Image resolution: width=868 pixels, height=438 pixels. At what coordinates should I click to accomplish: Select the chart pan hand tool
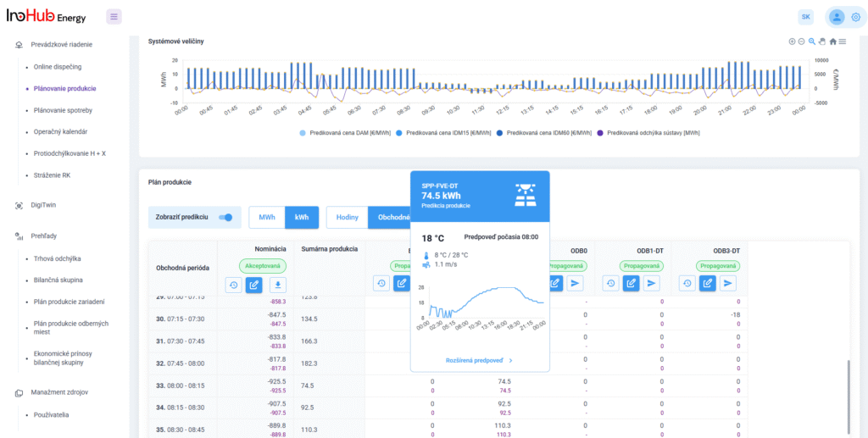(x=822, y=42)
